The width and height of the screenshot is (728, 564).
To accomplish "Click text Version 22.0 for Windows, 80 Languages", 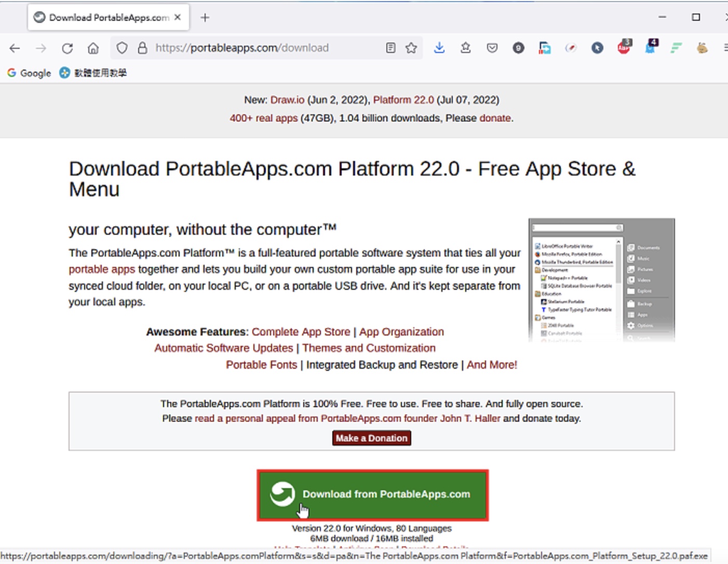I will pos(372,528).
